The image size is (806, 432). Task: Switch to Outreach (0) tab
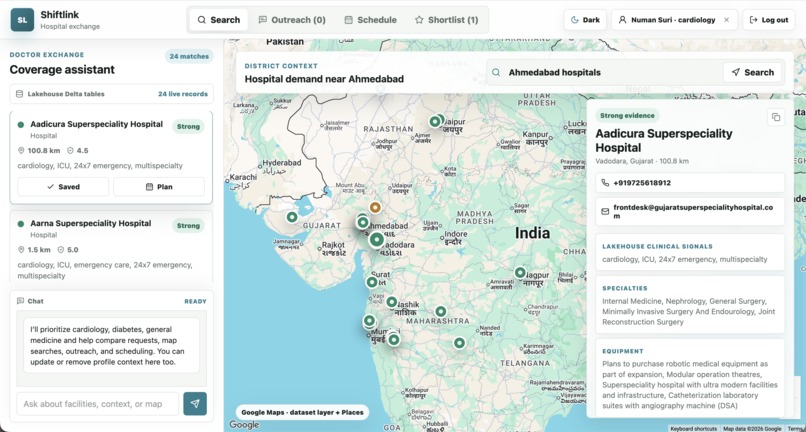[x=291, y=20]
